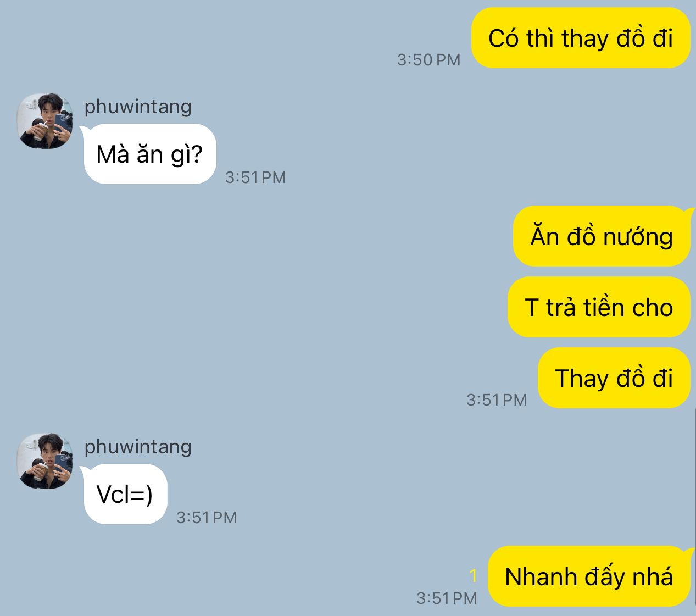Image resolution: width=696 pixels, height=616 pixels.
Task: Tap the 3:51 PM timestamp next to 'Vcl=)'
Action: [x=207, y=517]
